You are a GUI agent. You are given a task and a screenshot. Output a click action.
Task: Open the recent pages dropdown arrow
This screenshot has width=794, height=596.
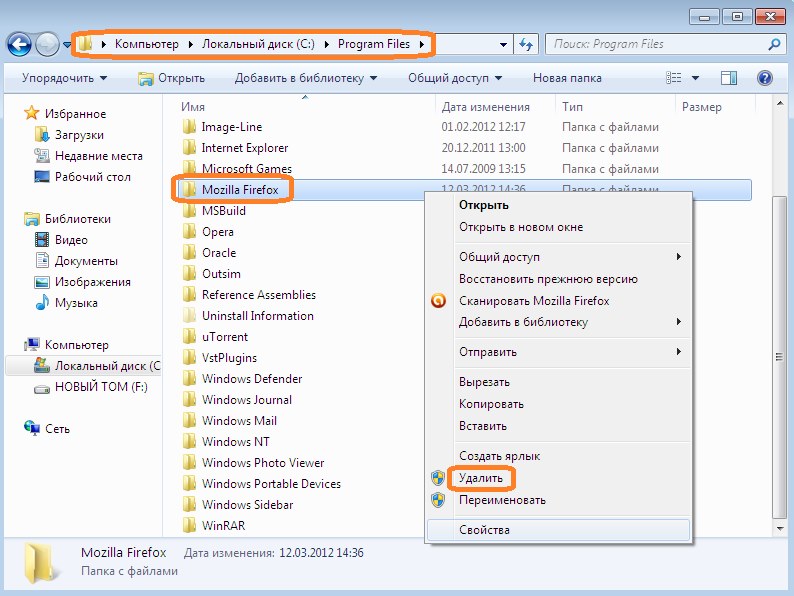tap(66, 45)
